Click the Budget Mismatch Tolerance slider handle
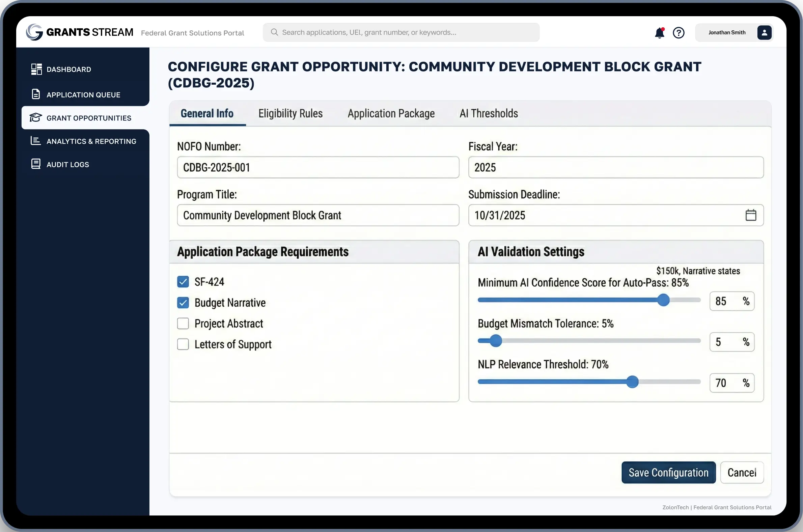This screenshot has width=803, height=532. pyautogui.click(x=496, y=341)
